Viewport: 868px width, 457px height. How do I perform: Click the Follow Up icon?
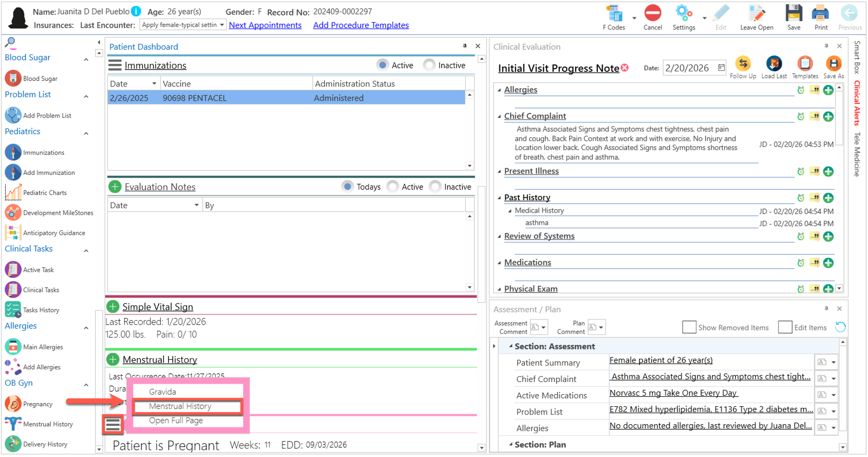point(743,64)
